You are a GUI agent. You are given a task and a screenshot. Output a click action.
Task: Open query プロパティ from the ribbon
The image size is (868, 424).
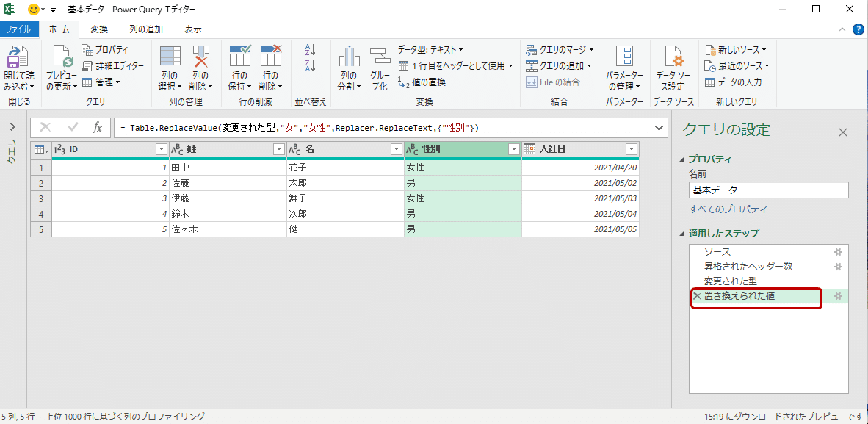[x=105, y=50]
